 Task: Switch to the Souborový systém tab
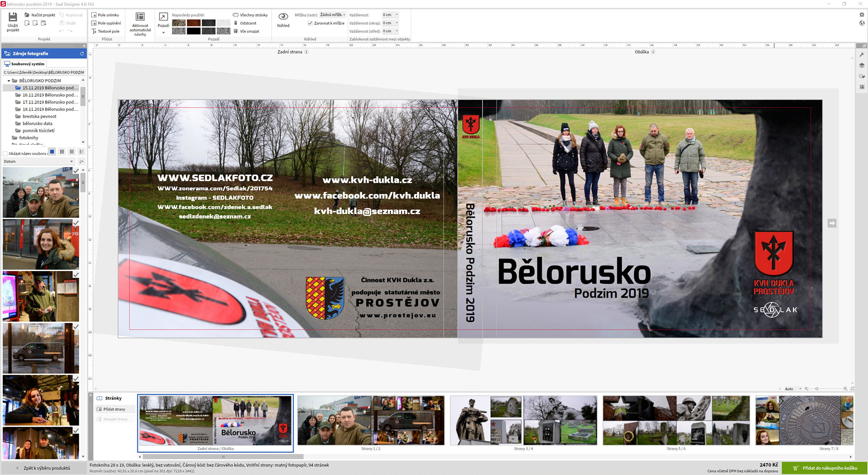(24, 64)
